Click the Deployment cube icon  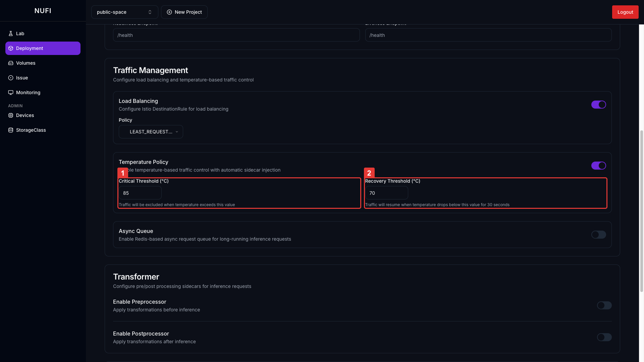[11, 48]
